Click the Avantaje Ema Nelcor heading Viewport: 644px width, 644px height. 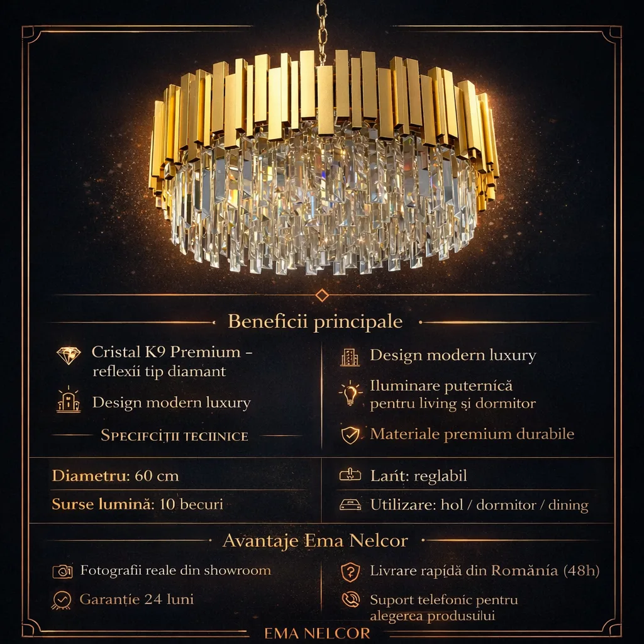315,540
